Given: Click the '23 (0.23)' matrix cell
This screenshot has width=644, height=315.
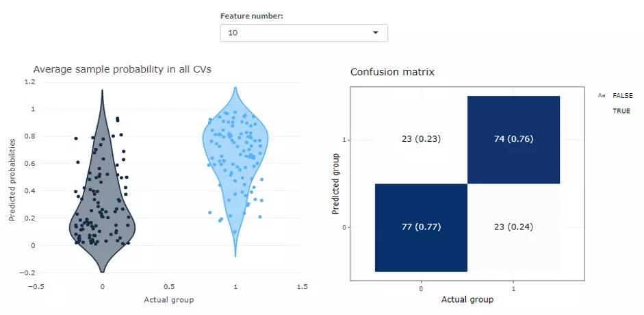Looking at the screenshot, I should tap(420, 140).
